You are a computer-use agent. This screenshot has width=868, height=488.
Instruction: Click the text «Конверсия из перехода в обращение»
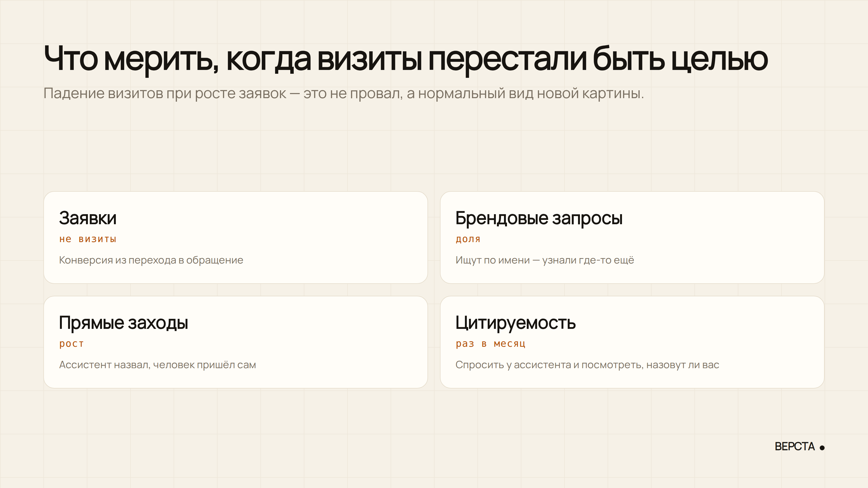pyautogui.click(x=151, y=260)
